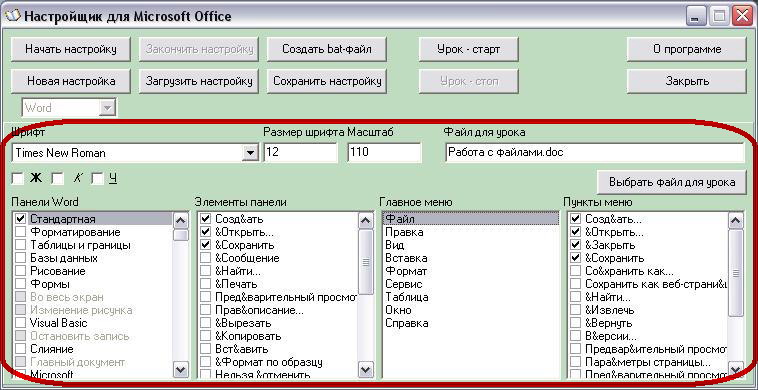
Task: Uncheck Созд&ать... in Пункты меню
Action: pyautogui.click(x=575, y=219)
